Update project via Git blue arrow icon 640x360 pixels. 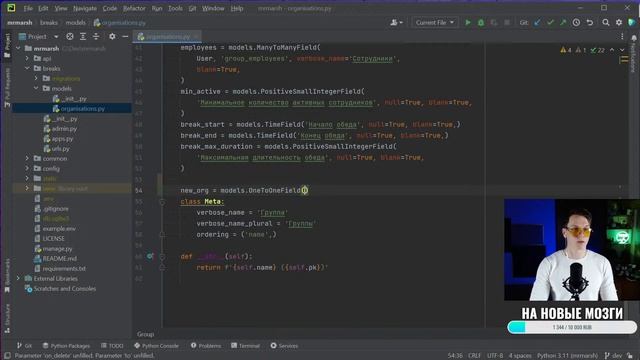click(538, 22)
